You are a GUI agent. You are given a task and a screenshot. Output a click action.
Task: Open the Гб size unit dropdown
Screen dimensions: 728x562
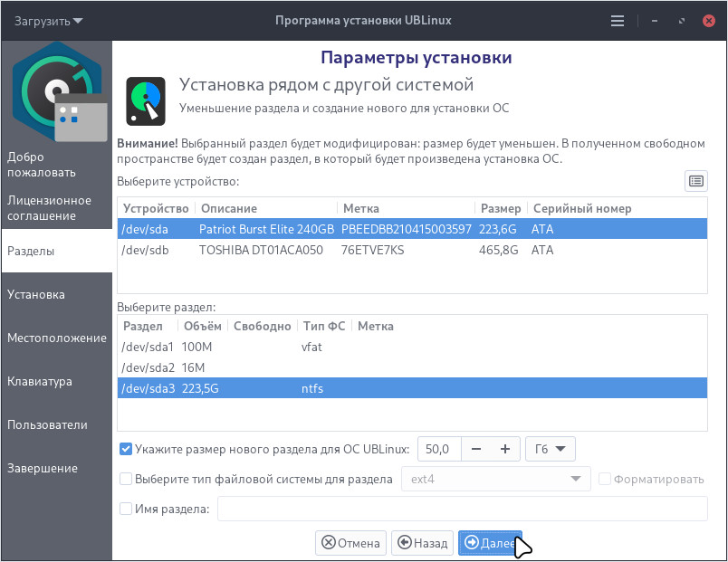point(551,449)
